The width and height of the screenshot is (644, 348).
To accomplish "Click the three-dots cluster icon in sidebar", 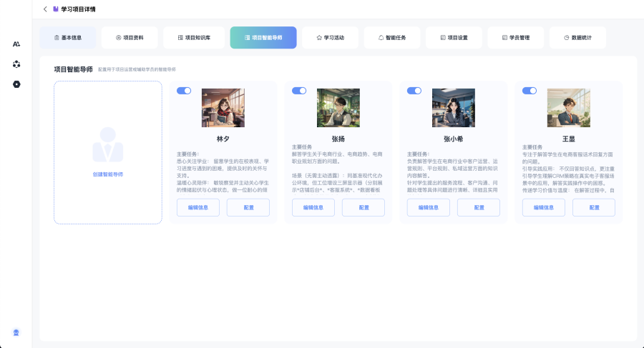I will [x=16, y=64].
